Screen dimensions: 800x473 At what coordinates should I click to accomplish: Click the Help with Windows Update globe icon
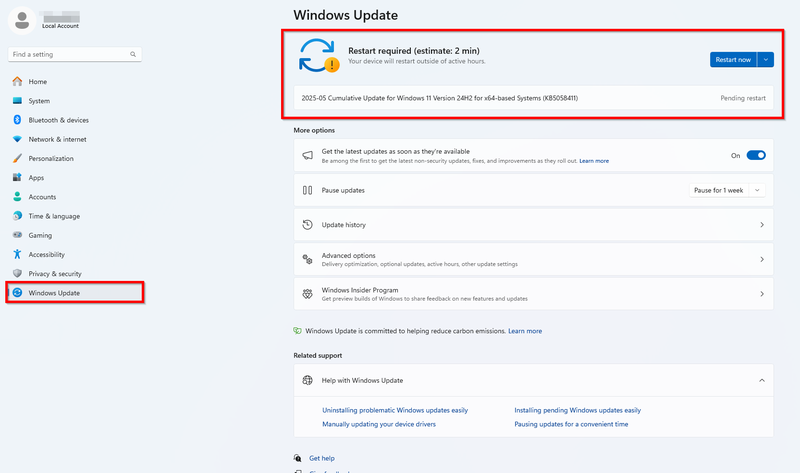[307, 380]
